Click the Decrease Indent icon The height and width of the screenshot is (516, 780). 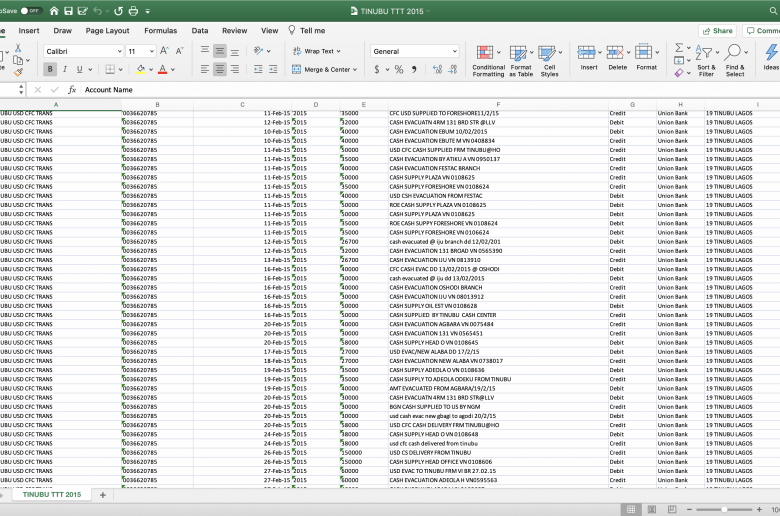tap(258, 69)
